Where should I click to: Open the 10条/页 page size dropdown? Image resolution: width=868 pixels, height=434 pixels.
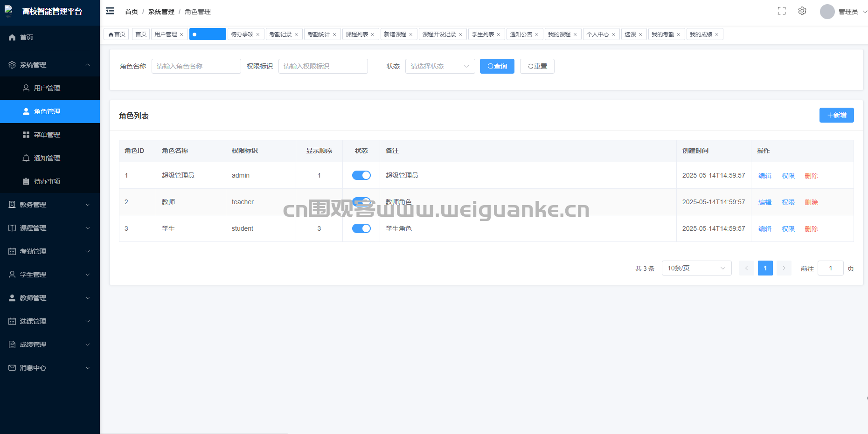(x=696, y=268)
